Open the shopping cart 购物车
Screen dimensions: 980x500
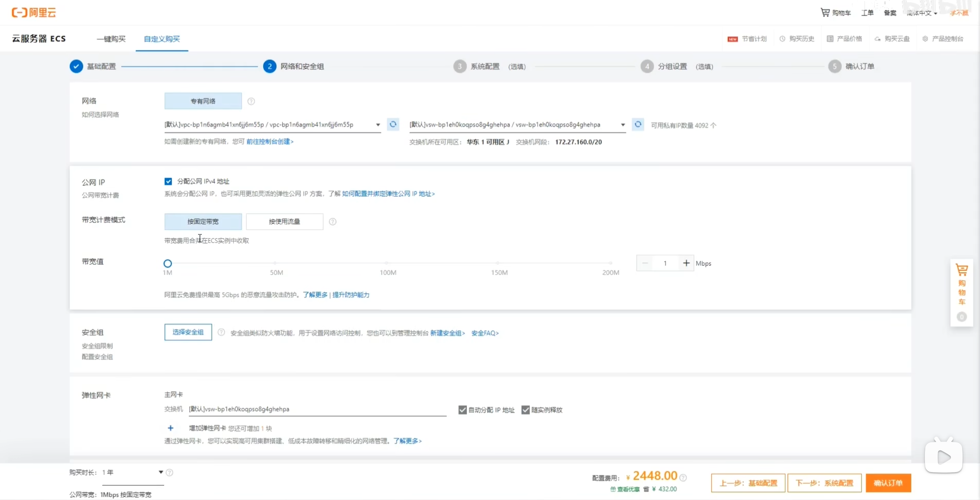pyautogui.click(x=836, y=12)
